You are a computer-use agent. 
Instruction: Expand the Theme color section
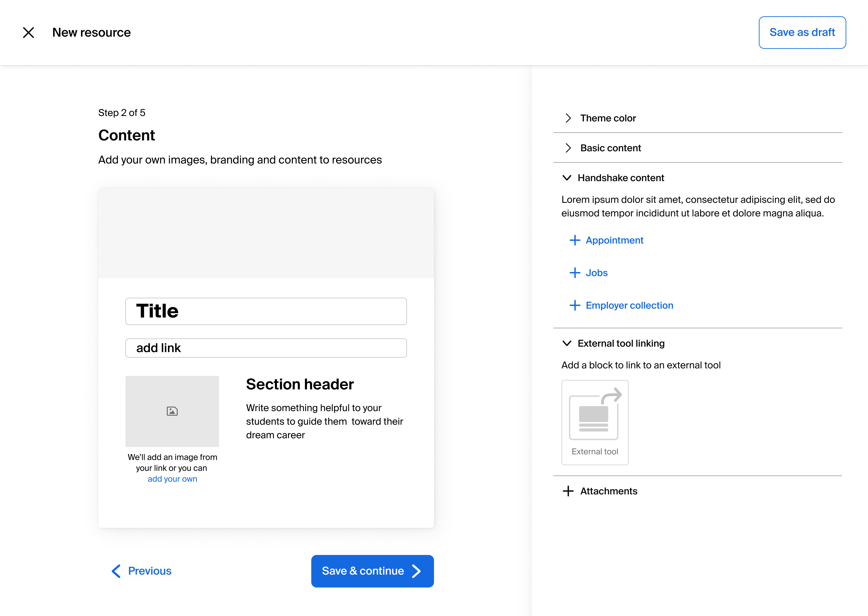(x=568, y=118)
